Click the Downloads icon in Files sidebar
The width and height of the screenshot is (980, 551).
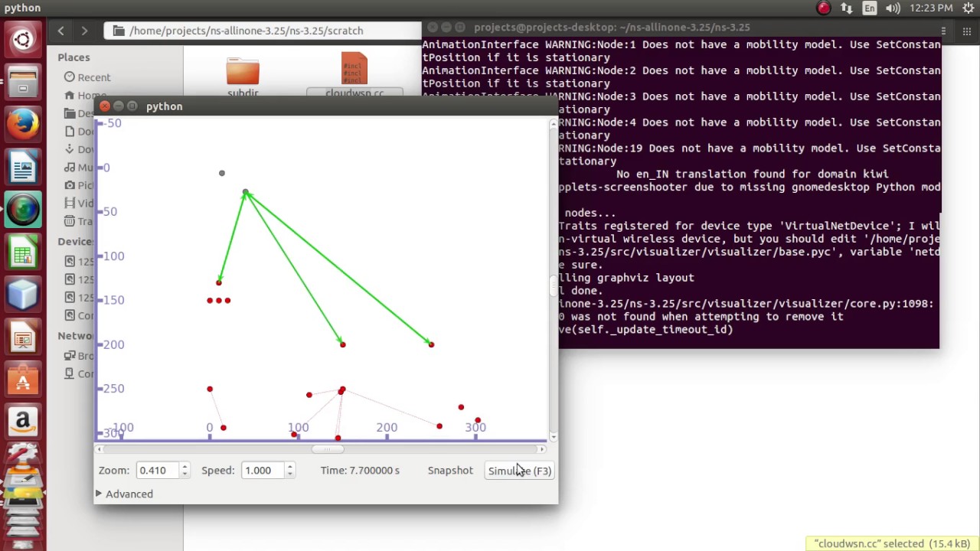(x=70, y=149)
